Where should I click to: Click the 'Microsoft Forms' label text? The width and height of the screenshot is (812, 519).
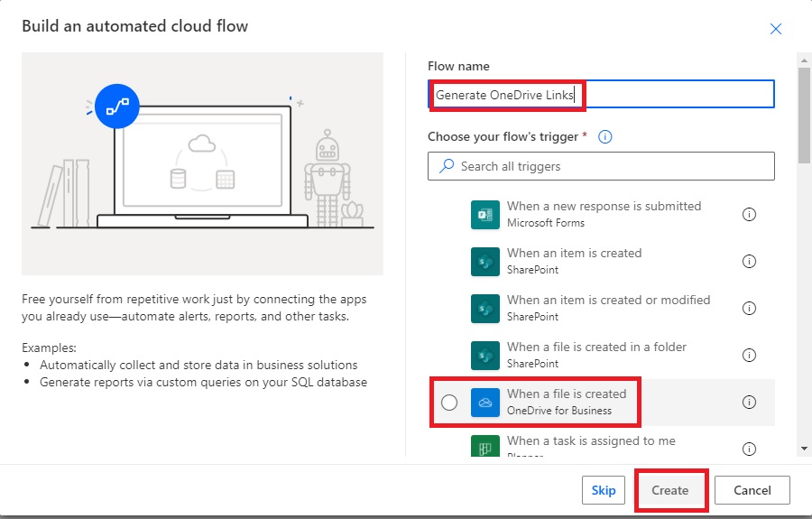tap(546, 223)
